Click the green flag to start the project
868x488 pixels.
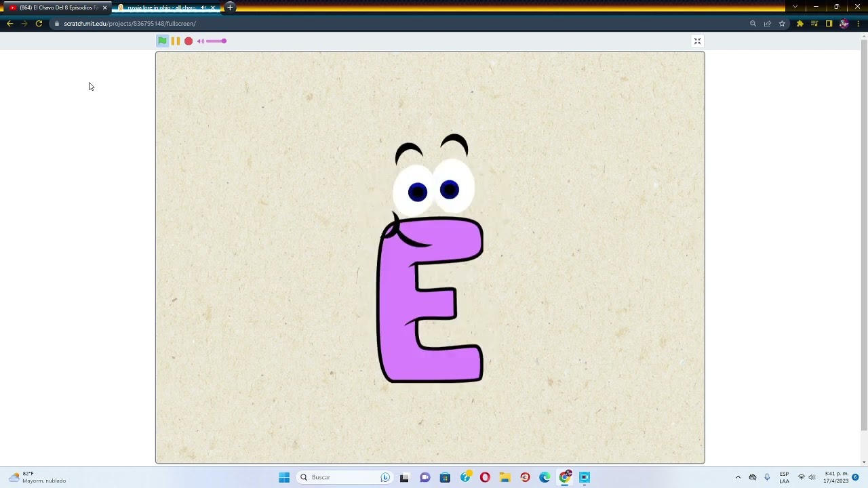pyautogui.click(x=162, y=41)
